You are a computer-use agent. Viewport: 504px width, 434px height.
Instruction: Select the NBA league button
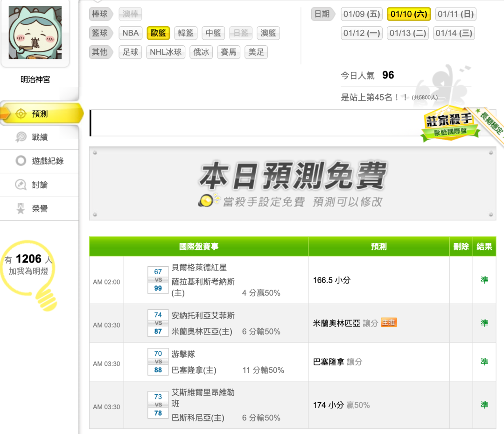pyautogui.click(x=131, y=33)
